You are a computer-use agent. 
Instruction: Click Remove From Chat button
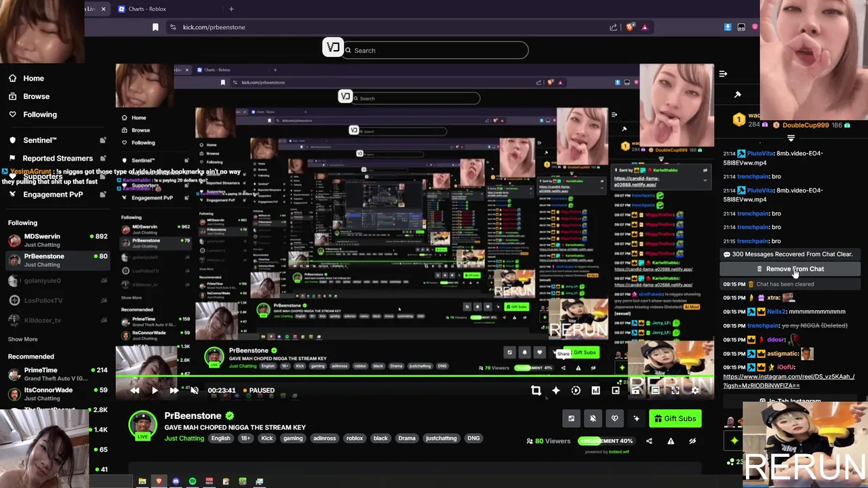[790, 269]
